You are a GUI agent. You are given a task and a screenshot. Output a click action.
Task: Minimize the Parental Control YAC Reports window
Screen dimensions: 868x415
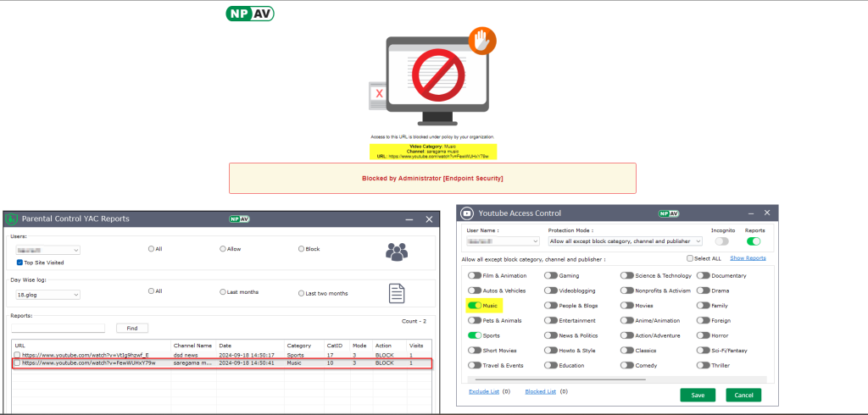[x=409, y=219]
